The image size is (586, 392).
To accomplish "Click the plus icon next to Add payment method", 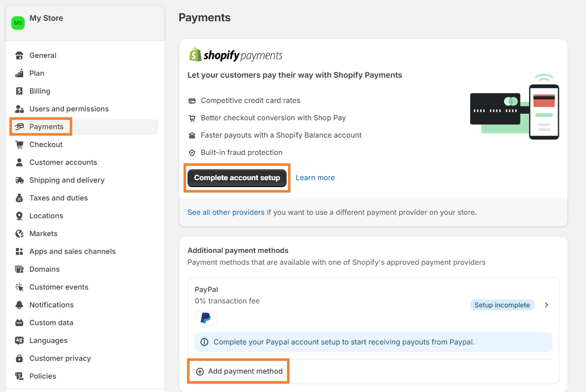I will pyautogui.click(x=200, y=371).
